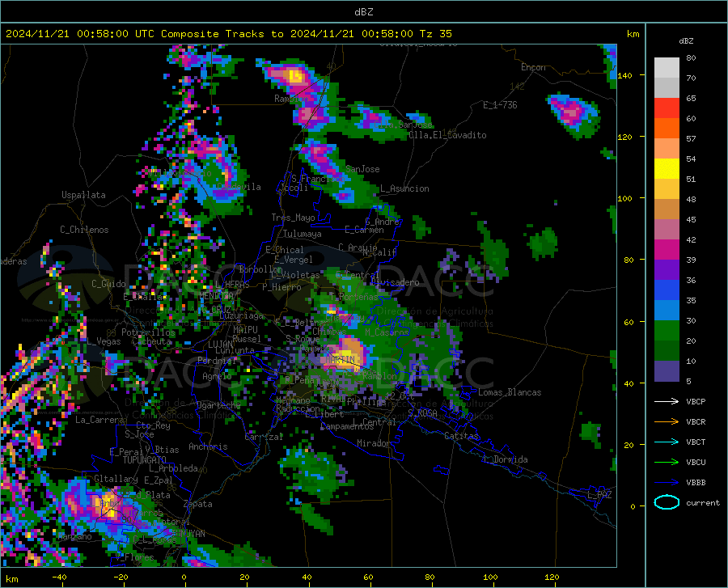Click the 'Tres_Mayo' place label
This screenshot has width=728, height=588.
click(x=293, y=218)
